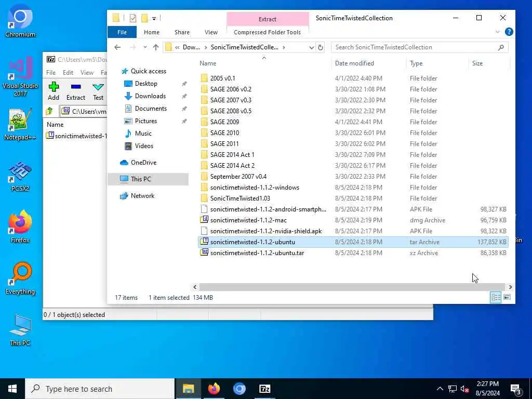Open 7-Zip from taskbar
This screenshot has height=399, width=532.
264,389
